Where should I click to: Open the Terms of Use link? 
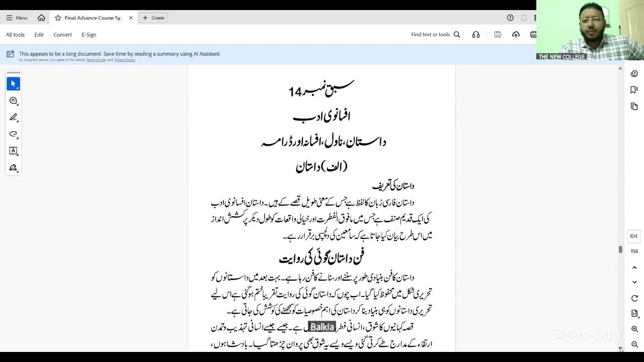pyautogui.click(x=96, y=60)
